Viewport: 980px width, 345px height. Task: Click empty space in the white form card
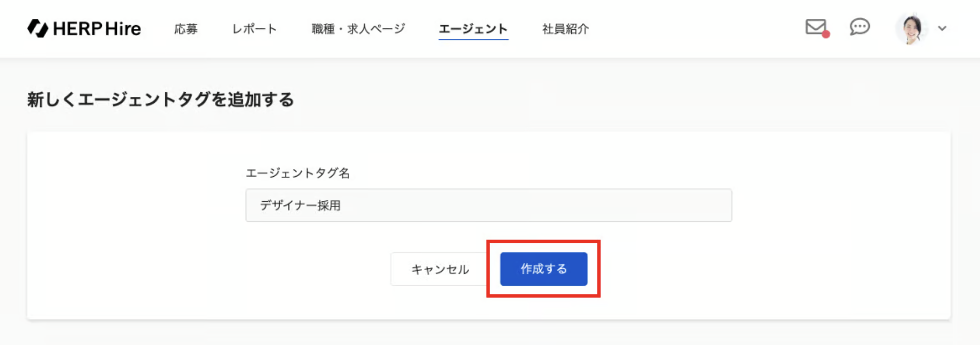pos(131,236)
